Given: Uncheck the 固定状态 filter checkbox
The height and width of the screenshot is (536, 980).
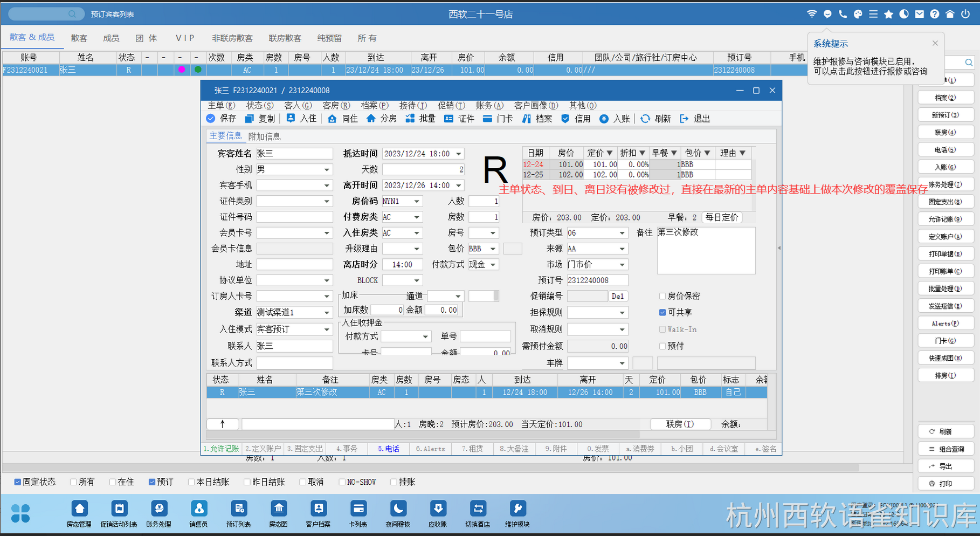Looking at the screenshot, I should point(18,482).
